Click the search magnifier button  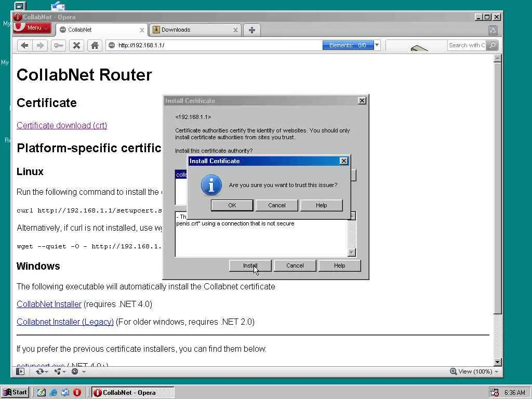pos(491,45)
